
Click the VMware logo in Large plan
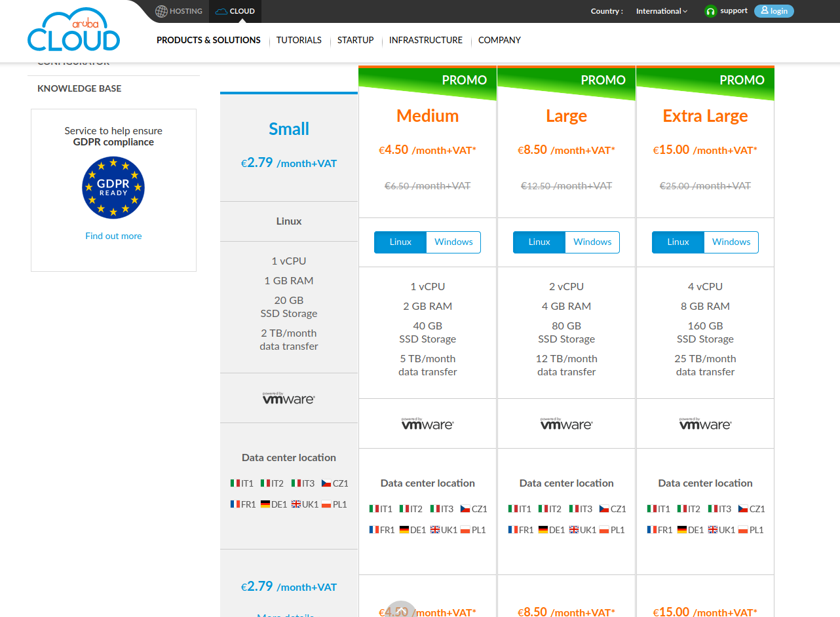[x=567, y=423]
